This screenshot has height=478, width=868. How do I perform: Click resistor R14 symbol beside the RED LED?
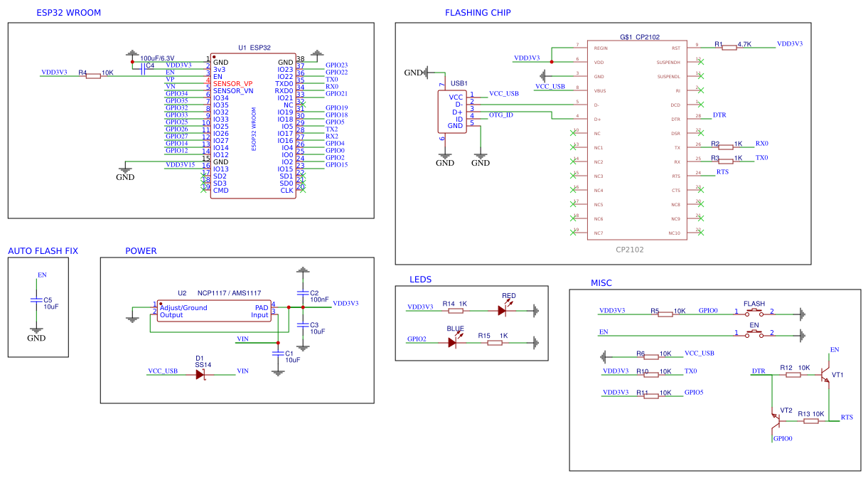[x=455, y=311]
